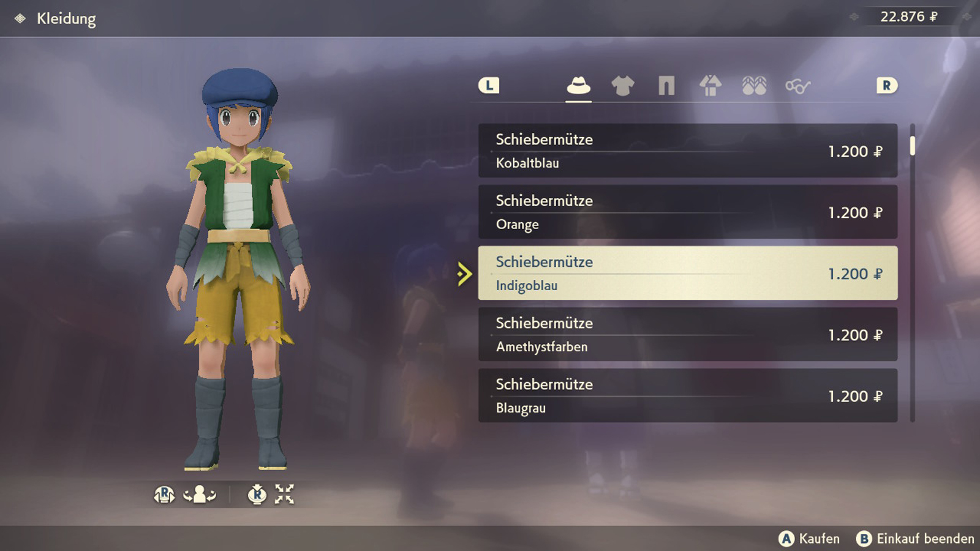Select Schiebermütze Amethystfarben item

[688, 334]
